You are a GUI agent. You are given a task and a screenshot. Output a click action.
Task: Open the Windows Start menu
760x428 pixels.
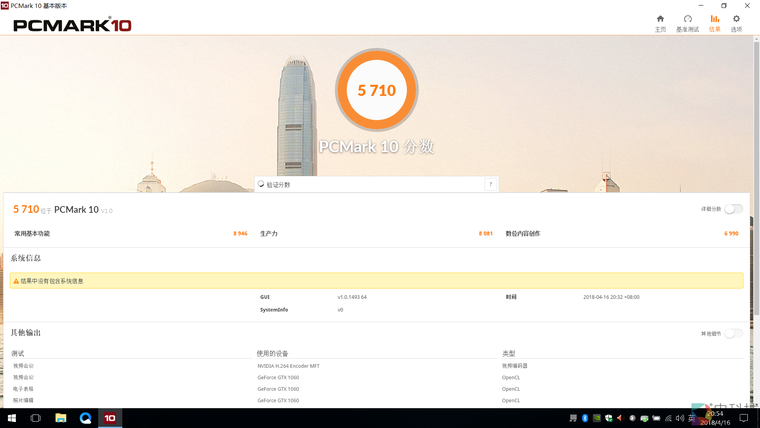tap(12, 418)
